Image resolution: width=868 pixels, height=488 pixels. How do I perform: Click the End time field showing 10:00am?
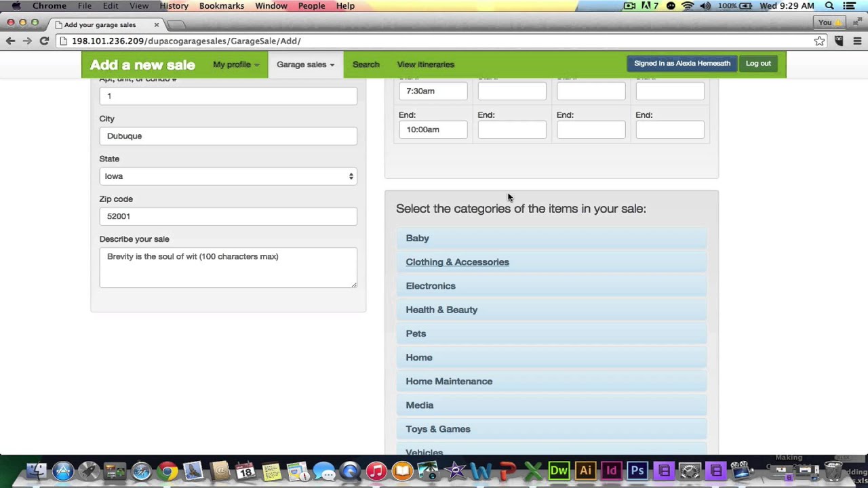coord(433,129)
